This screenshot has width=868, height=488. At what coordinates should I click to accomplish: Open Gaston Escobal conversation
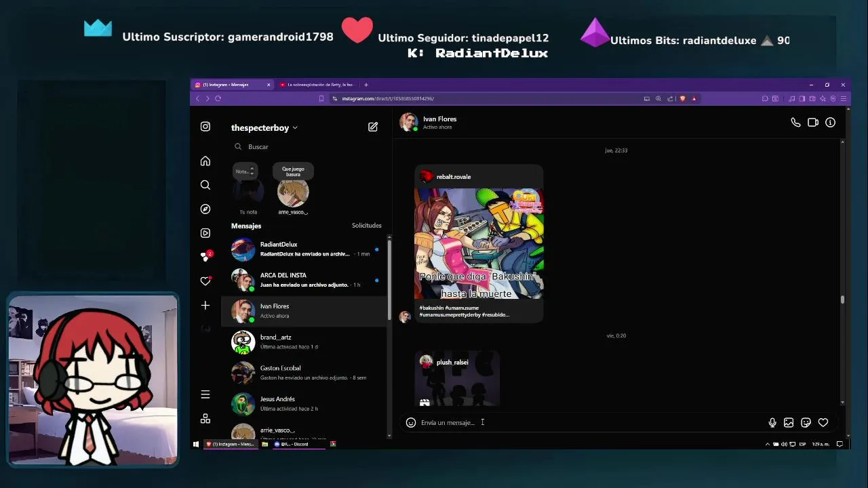click(305, 373)
